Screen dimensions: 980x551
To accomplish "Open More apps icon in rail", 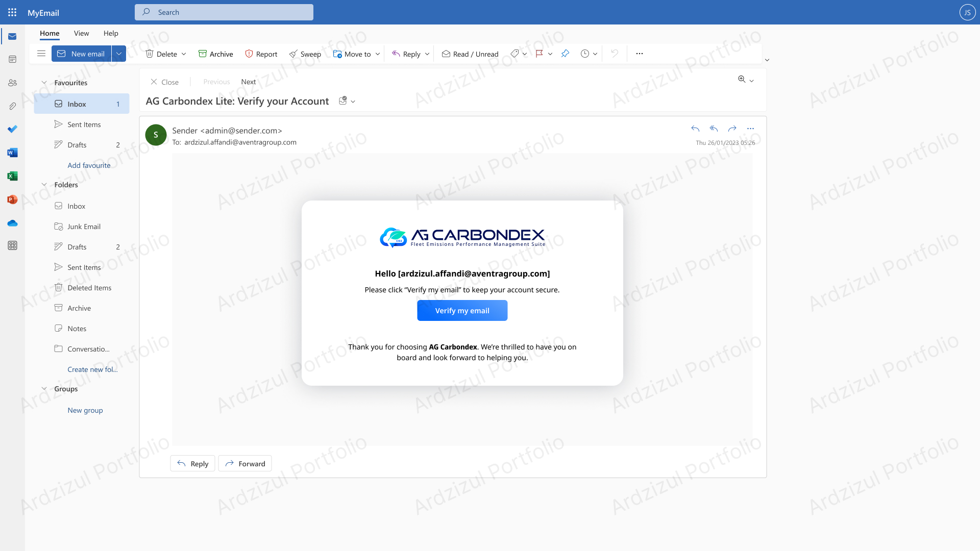I will point(12,245).
